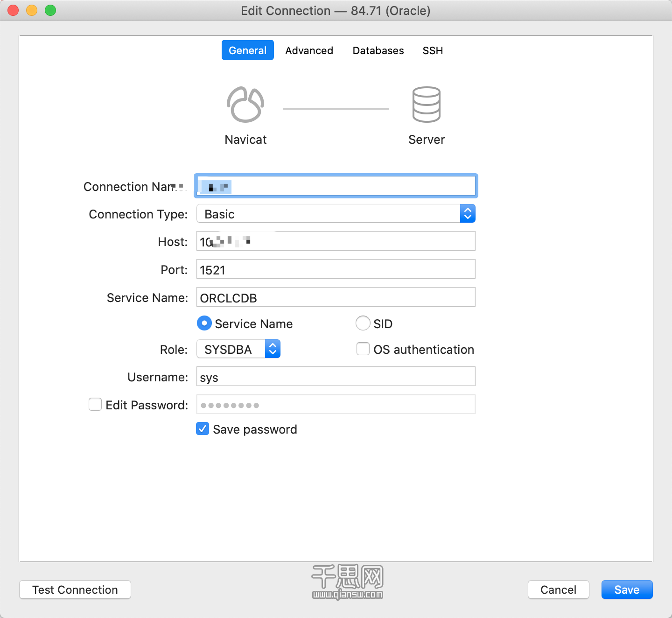The width and height of the screenshot is (672, 618).
Task: Switch to the General tab
Action: (x=248, y=50)
